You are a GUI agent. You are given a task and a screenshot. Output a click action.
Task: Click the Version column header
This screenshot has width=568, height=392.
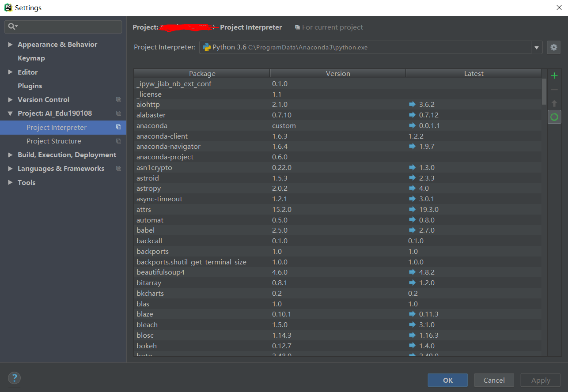pos(338,73)
